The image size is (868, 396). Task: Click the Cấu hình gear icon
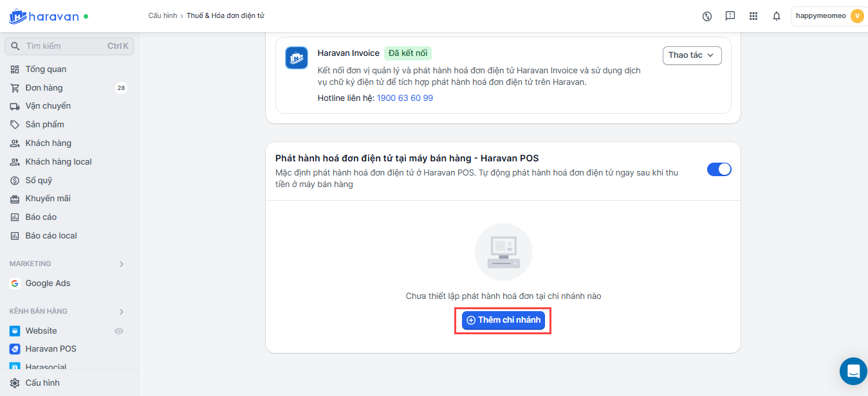click(x=15, y=383)
